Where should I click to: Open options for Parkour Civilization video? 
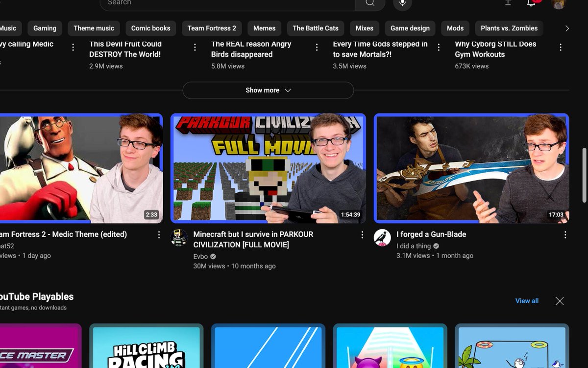coord(362,235)
